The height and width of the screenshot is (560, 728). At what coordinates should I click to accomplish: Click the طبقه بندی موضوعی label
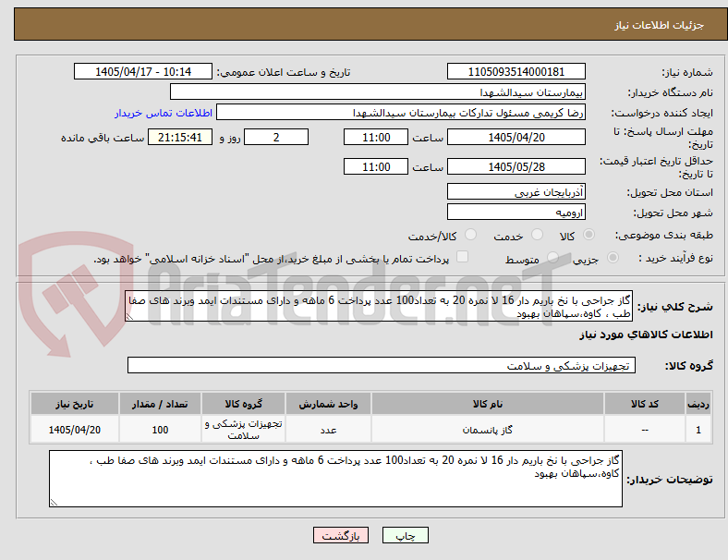coord(664,235)
